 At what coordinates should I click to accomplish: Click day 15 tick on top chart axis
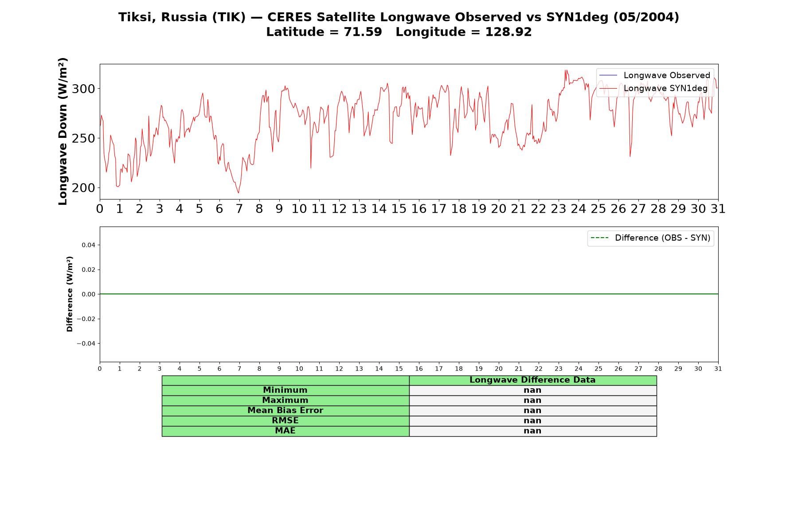pyautogui.click(x=399, y=209)
